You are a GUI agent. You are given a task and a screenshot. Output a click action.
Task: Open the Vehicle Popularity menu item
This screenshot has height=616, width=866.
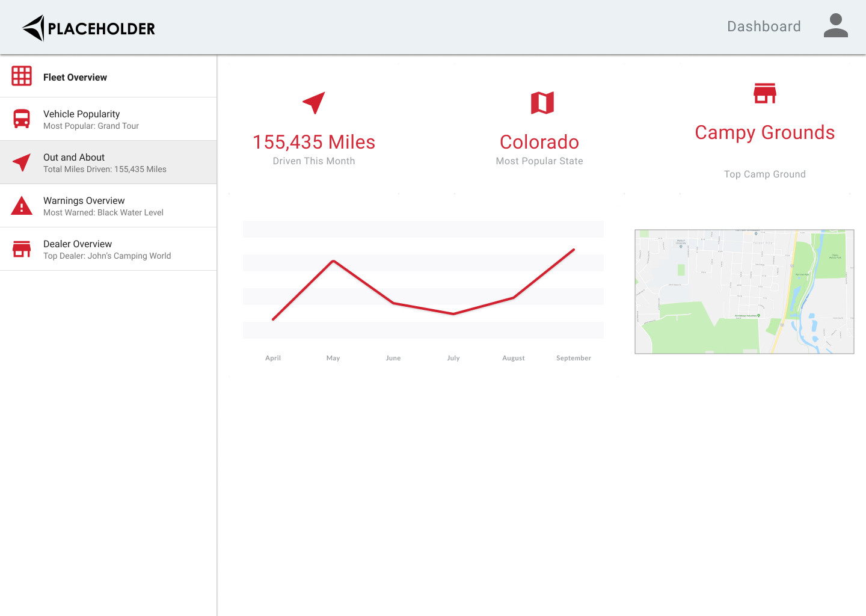(x=108, y=119)
